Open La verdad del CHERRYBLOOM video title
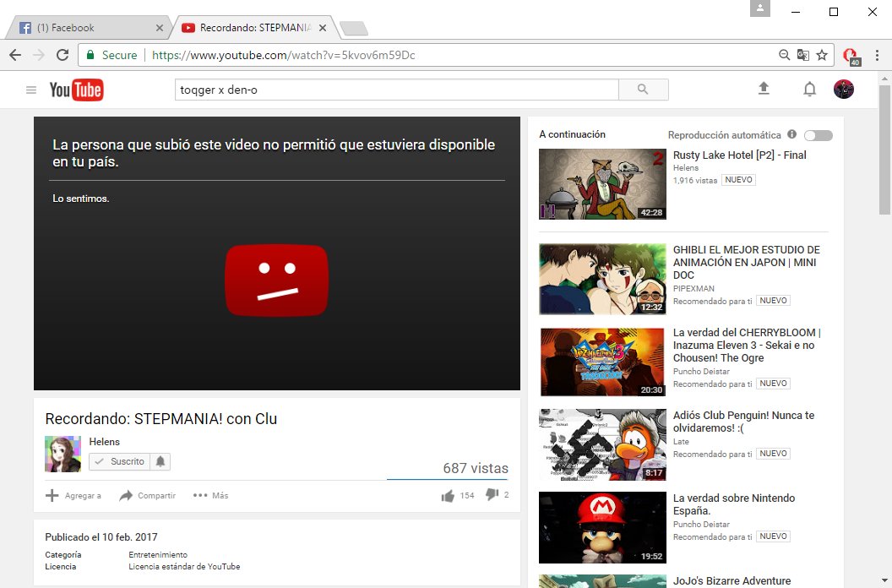The height and width of the screenshot is (588, 892). [x=747, y=345]
